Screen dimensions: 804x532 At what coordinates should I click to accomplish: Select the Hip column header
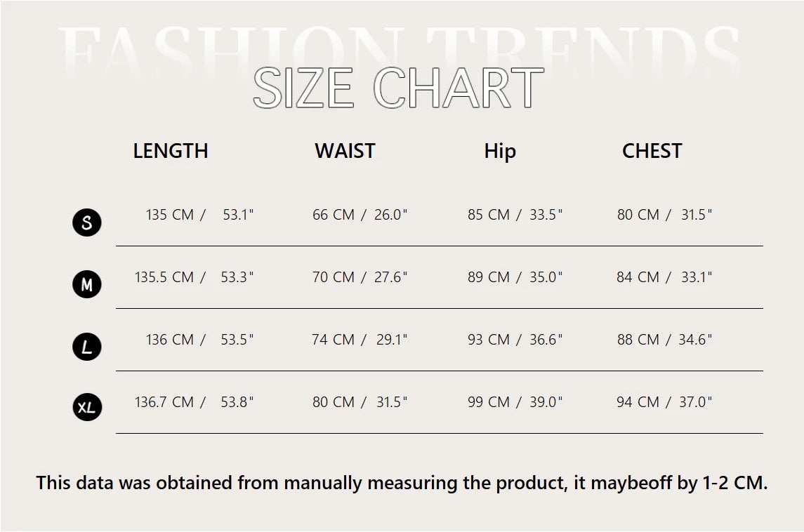pos(500,152)
